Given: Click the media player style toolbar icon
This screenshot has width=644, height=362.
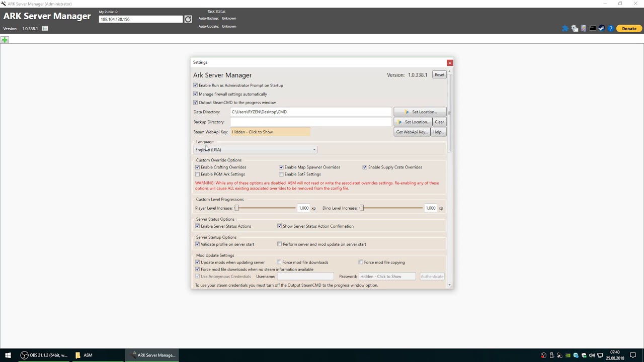Looking at the screenshot, I should click(x=583, y=29).
